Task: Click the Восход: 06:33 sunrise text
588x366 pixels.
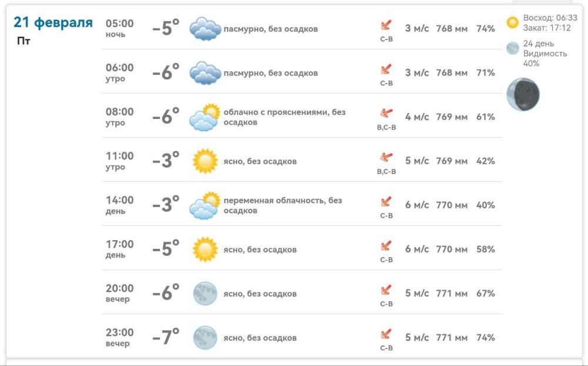Action: pyautogui.click(x=550, y=18)
